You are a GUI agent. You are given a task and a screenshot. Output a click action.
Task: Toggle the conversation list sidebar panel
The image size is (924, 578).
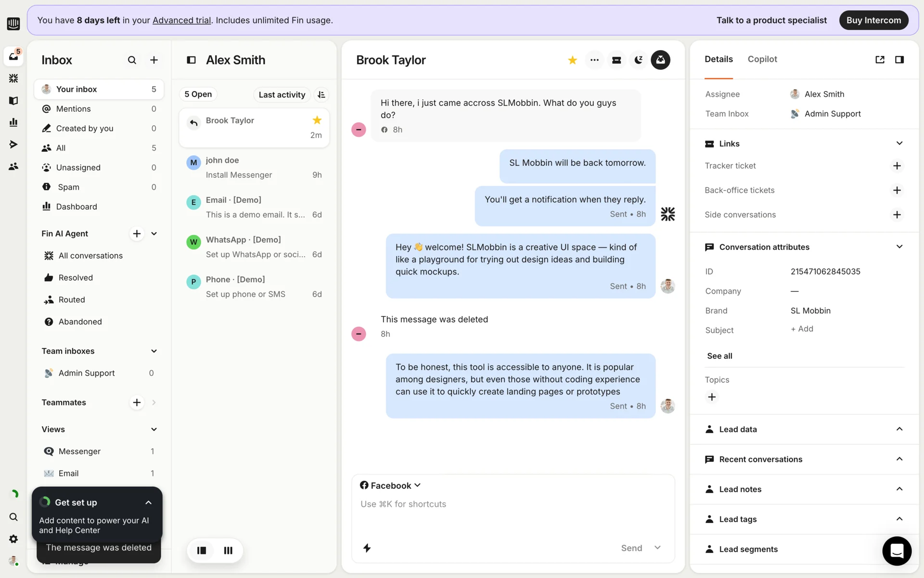coord(191,60)
